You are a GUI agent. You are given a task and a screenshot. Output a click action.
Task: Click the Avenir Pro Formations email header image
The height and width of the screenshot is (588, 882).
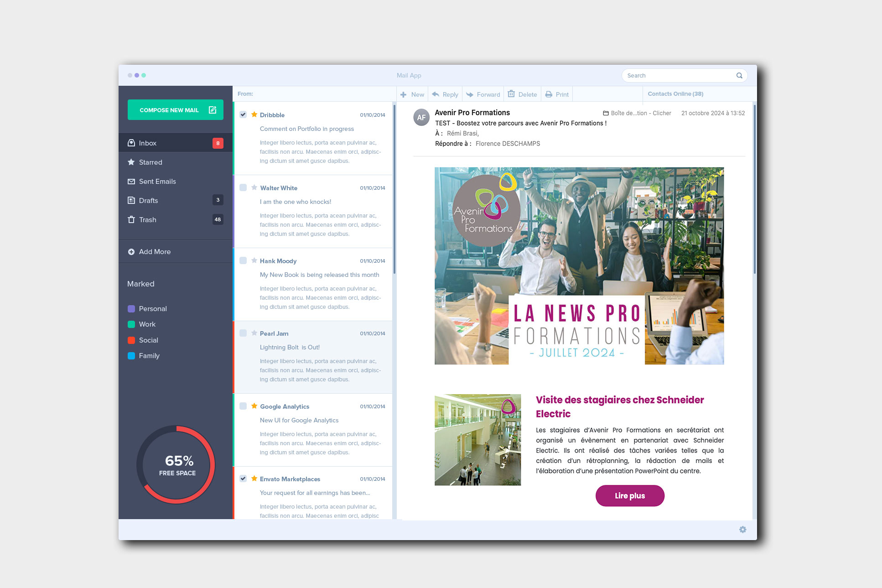pyautogui.click(x=580, y=266)
